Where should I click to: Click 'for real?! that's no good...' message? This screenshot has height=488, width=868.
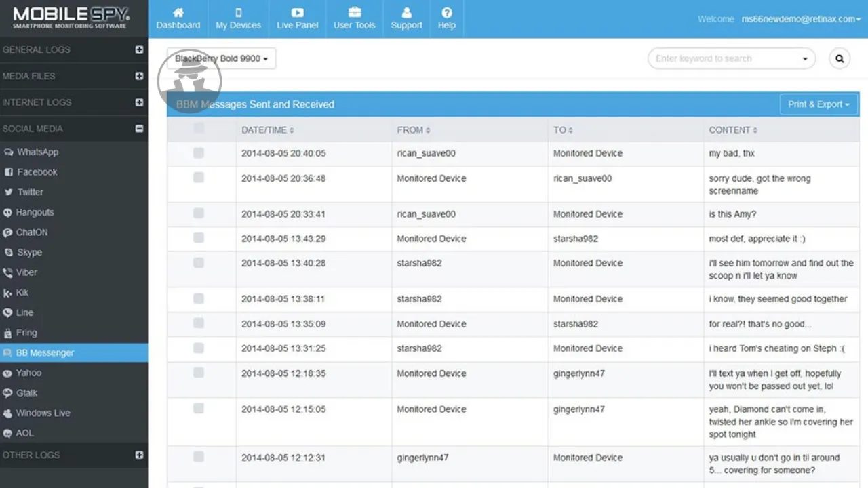tap(760, 324)
